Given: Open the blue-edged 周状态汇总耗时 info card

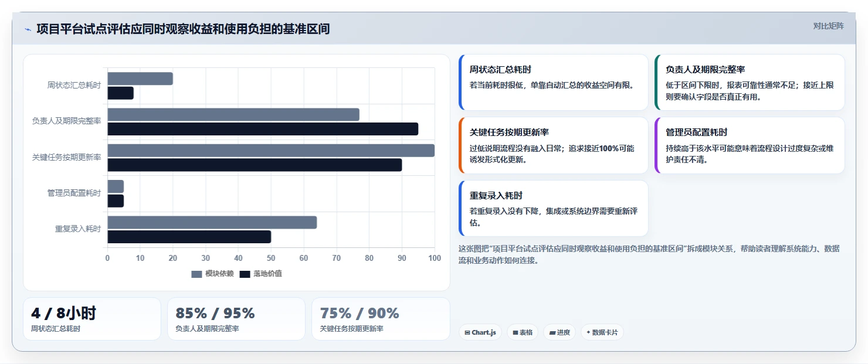Looking at the screenshot, I should (x=553, y=82).
